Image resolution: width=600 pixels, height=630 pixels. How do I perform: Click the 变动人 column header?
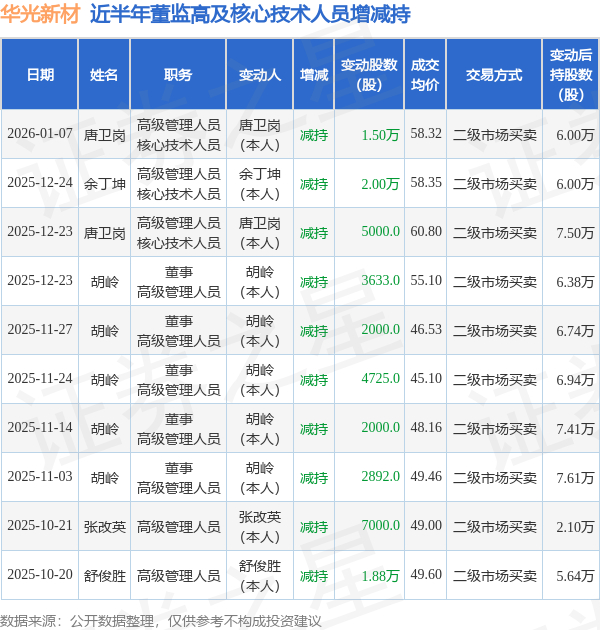tap(260, 75)
